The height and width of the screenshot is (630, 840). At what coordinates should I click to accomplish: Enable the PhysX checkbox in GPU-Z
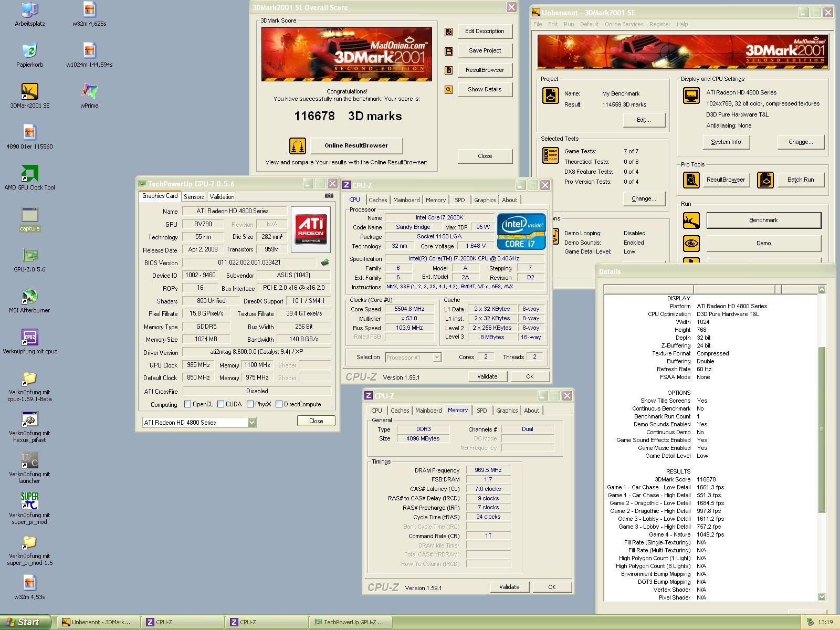point(250,404)
